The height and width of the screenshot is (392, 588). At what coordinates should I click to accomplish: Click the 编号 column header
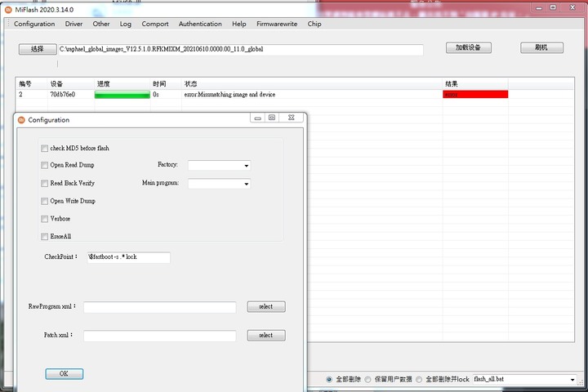[32, 84]
